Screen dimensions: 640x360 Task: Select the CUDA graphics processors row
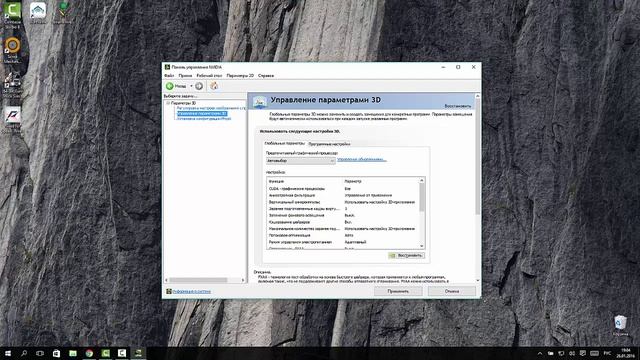pos(342,189)
